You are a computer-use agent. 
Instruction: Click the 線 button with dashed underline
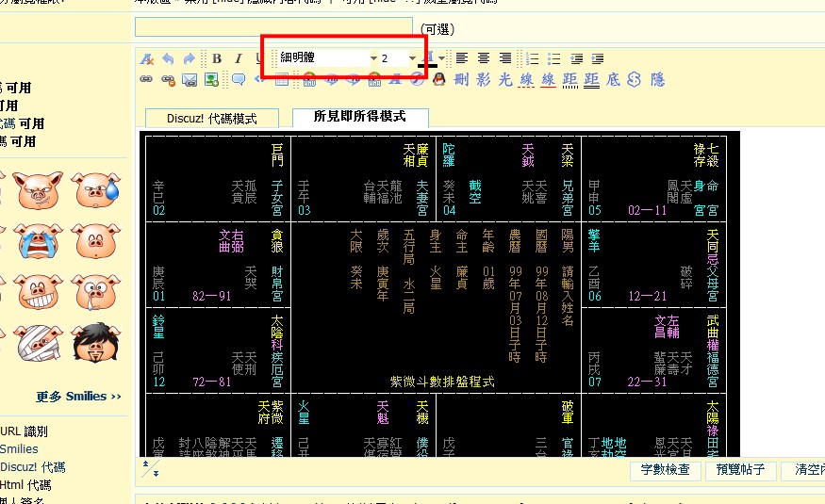click(x=526, y=80)
